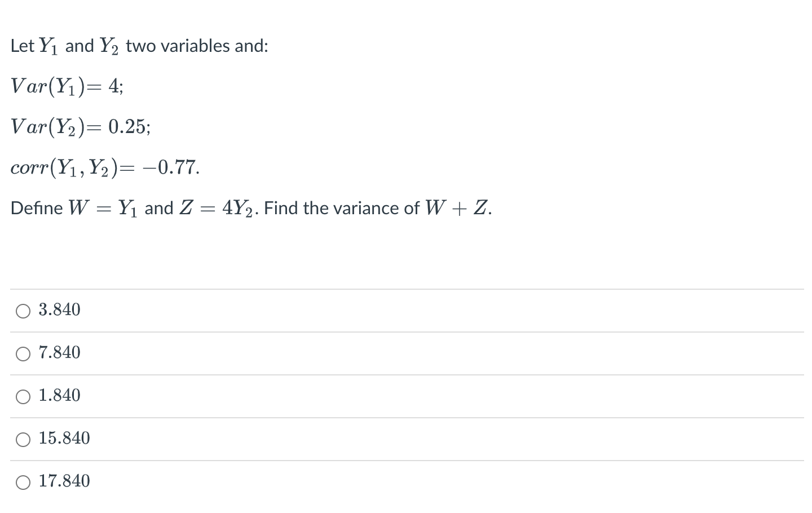Click the row containing 15.840
Screen dimensions: 812x513
click(x=395, y=439)
